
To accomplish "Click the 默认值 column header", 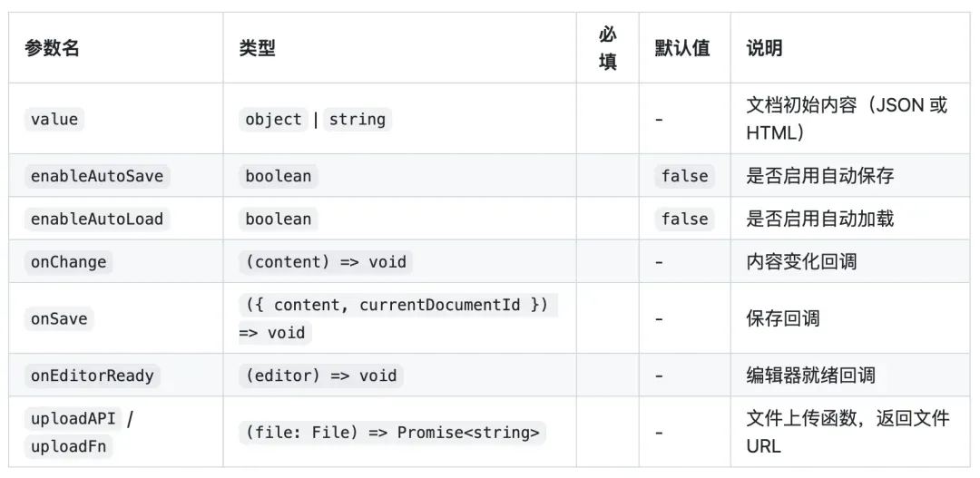I will pos(682,48).
